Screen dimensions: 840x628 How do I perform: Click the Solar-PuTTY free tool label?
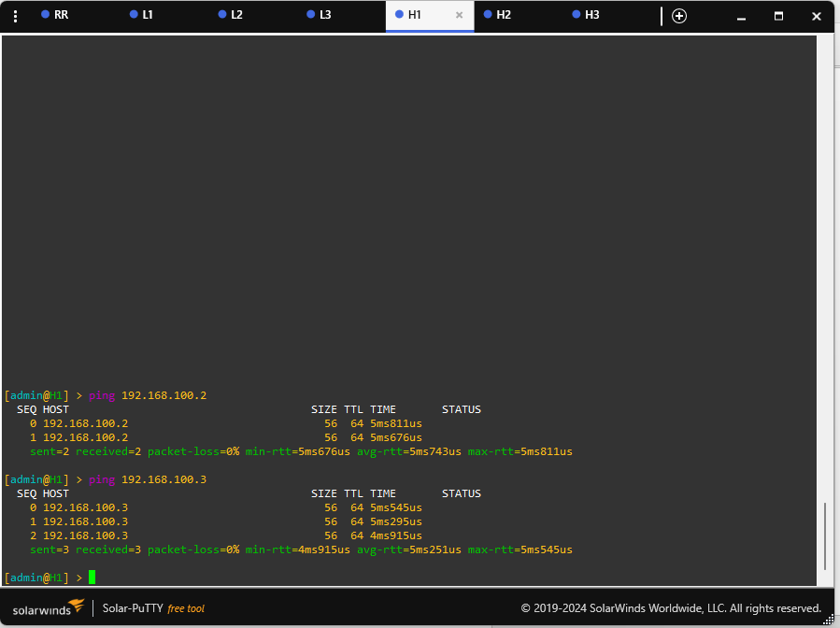tap(153, 608)
